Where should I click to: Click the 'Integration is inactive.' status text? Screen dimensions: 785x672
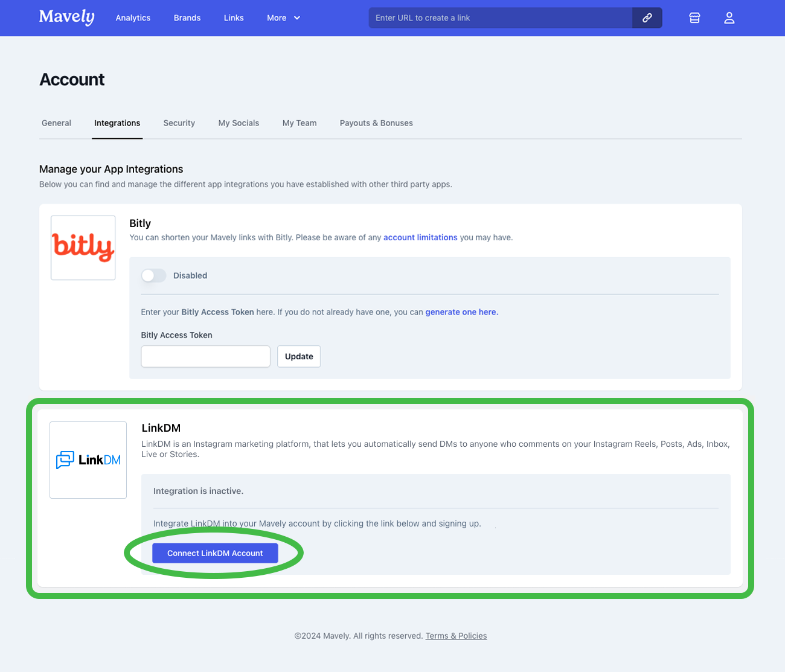[199, 491]
